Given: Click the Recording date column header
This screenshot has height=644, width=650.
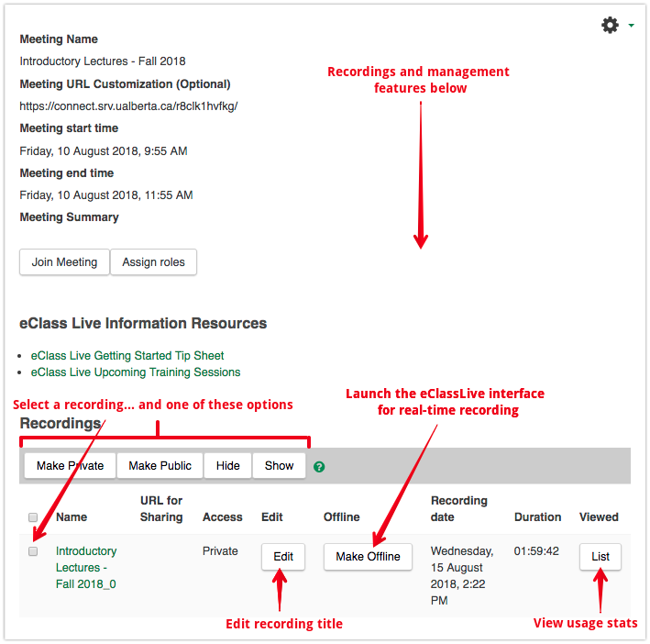Looking at the screenshot, I should point(459,509).
